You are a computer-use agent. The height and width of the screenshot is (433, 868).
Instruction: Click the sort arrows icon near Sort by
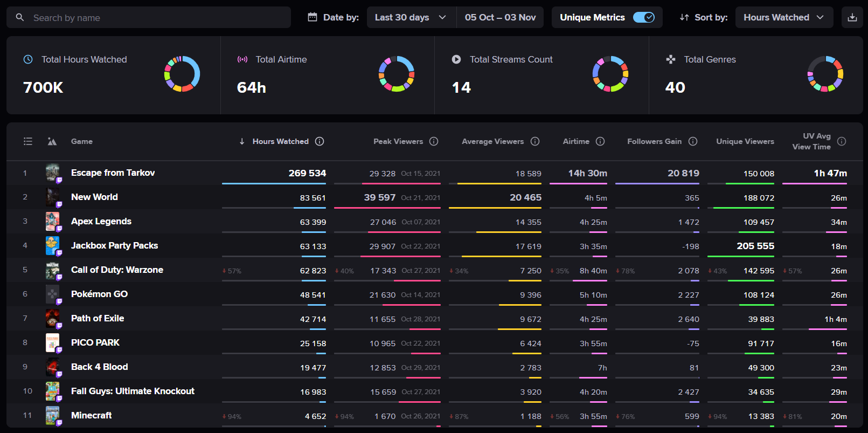coord(684,17)
